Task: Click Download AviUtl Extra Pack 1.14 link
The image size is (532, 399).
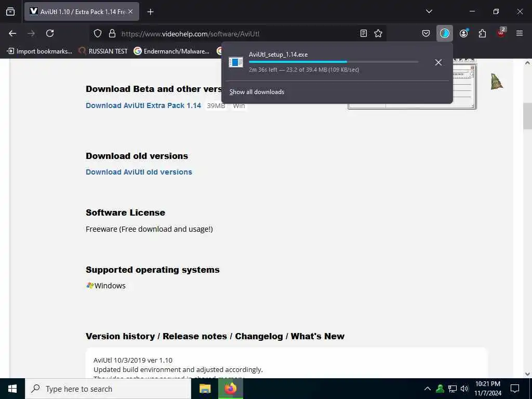Action: coord(143,105)
